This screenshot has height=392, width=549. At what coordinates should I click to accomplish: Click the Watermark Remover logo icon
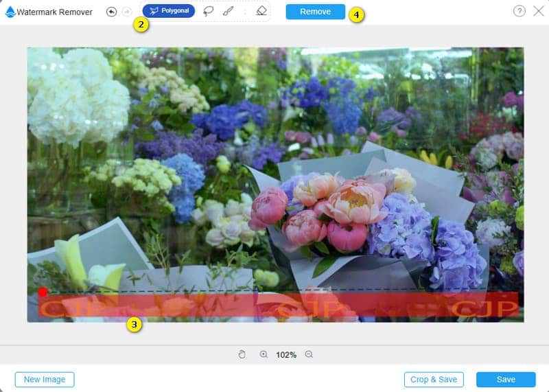click(10, 12)
